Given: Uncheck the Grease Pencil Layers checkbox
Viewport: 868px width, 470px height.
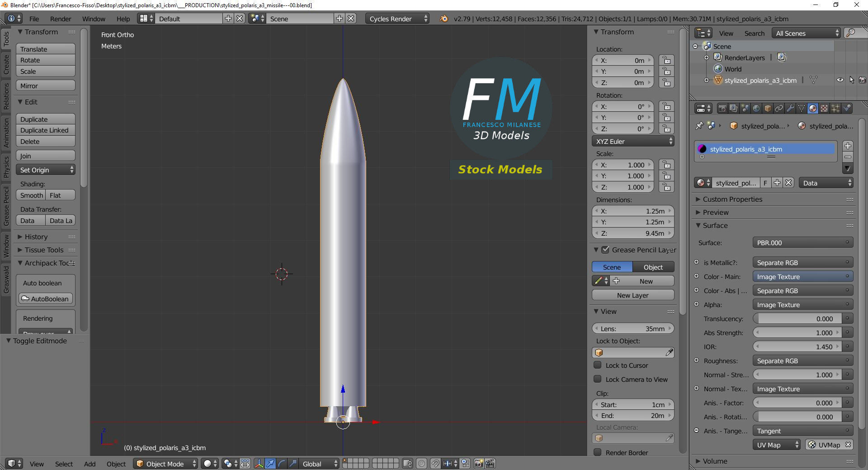Looking at the screenshot, I should (605, 250).
